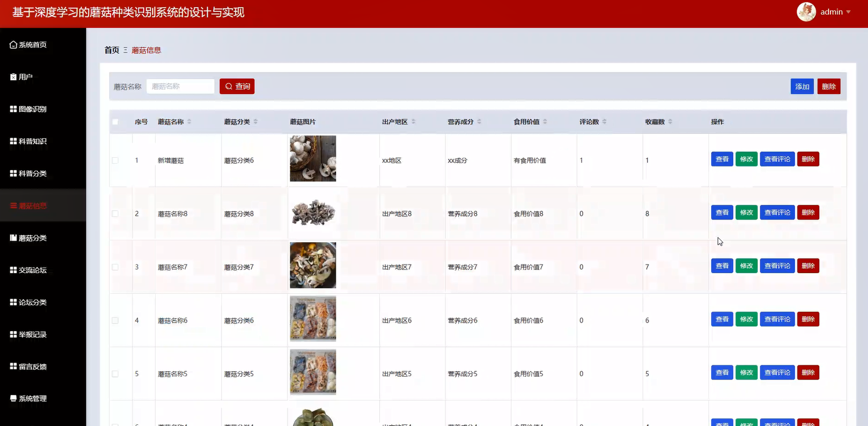Sort by 评论数 column arrows
This screenshot has width=868, height=426.
(x=604, y=122)
